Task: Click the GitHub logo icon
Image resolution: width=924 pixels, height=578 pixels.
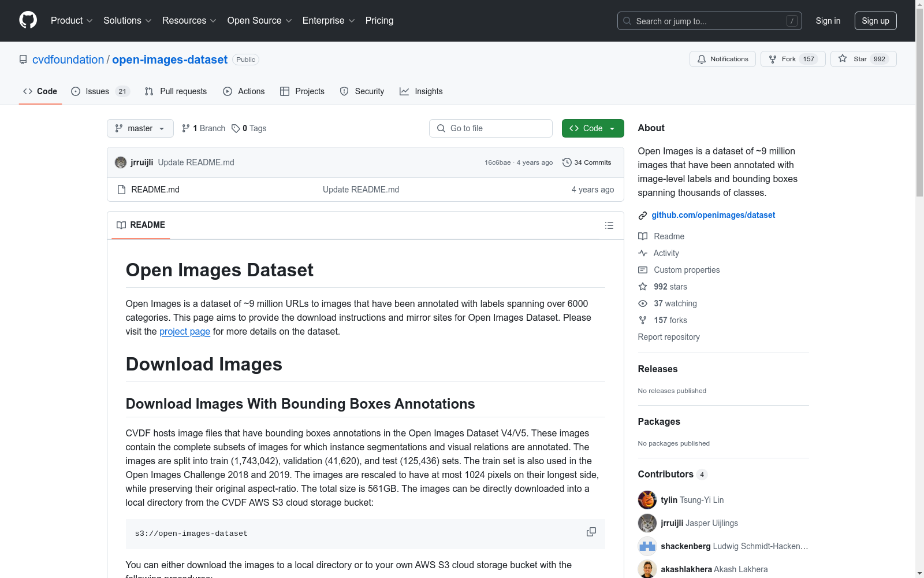Action: [28, 20]
